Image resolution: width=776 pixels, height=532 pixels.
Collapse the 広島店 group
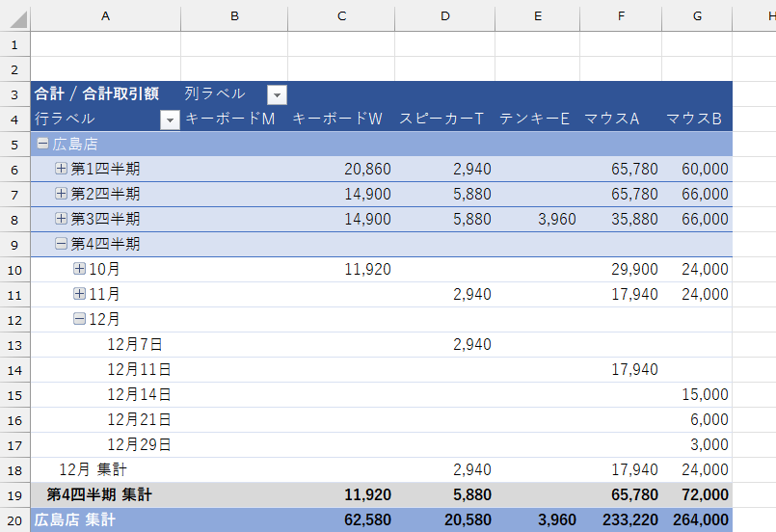(x=42, y=143)
